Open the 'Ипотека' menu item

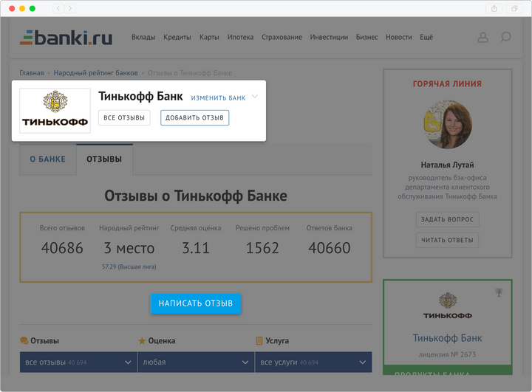pos(240,37)
